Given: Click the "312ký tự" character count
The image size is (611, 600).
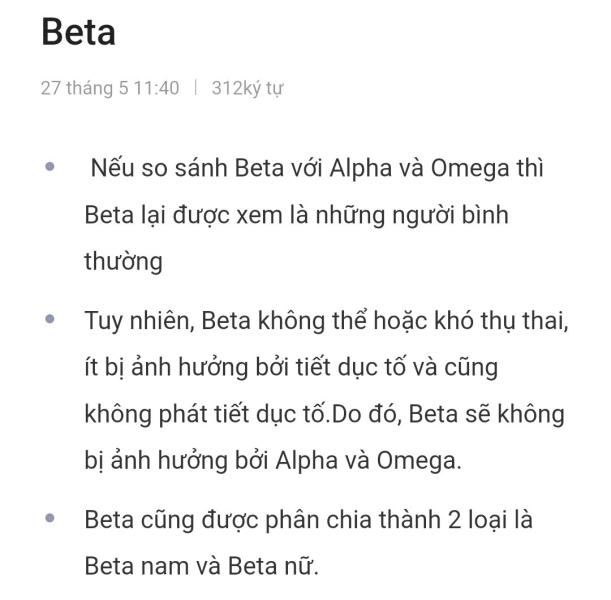Looking at the screenshot, I should pos(247,88).
